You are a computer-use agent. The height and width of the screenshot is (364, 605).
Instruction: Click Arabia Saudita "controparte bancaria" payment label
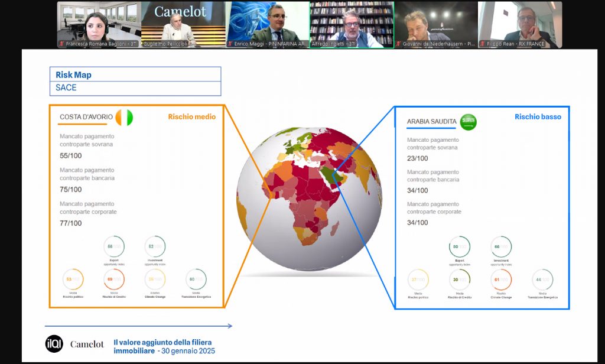[433, 175]
